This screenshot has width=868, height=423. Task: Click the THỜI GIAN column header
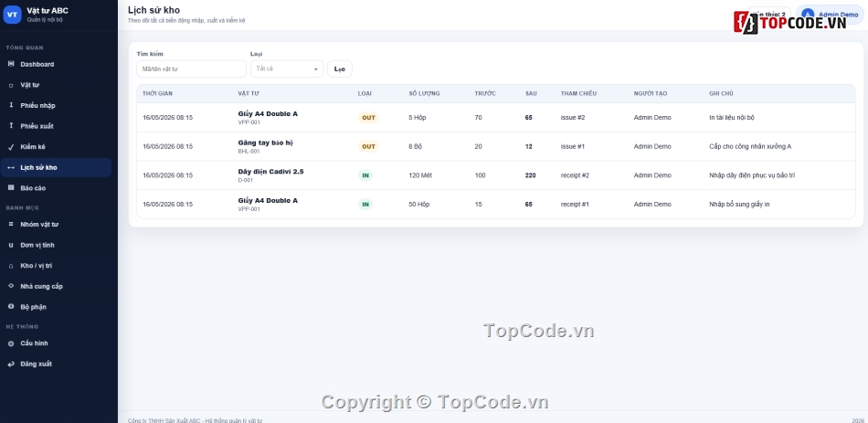pos(157,93)
